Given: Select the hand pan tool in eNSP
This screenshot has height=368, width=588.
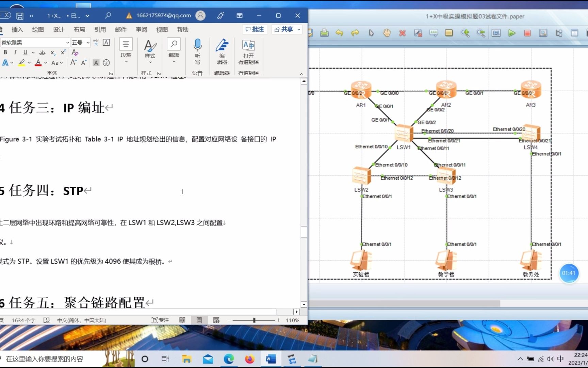Looking at the screenshot, I should 387,33.
